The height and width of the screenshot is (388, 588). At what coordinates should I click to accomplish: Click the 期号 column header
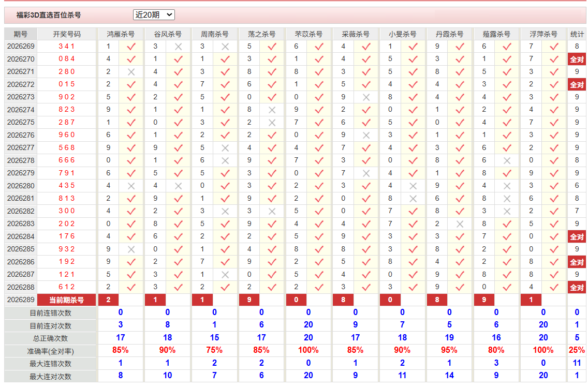pos(21,34)
